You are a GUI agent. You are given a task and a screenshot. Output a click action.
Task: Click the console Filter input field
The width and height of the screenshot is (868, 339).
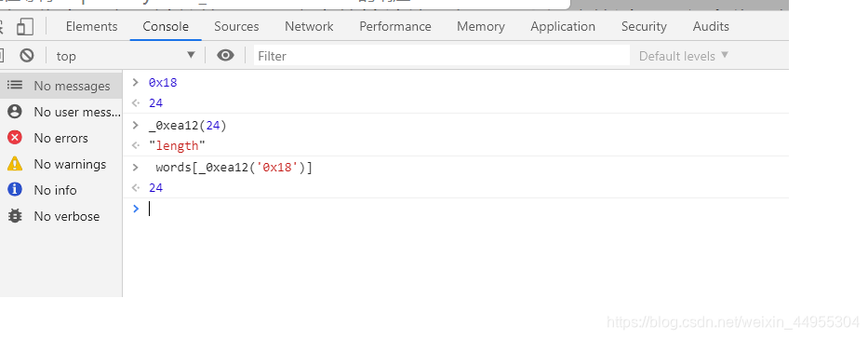442,55
